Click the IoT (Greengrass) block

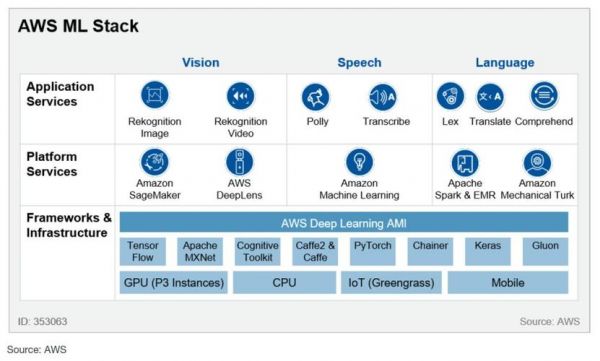pos(391,283)
